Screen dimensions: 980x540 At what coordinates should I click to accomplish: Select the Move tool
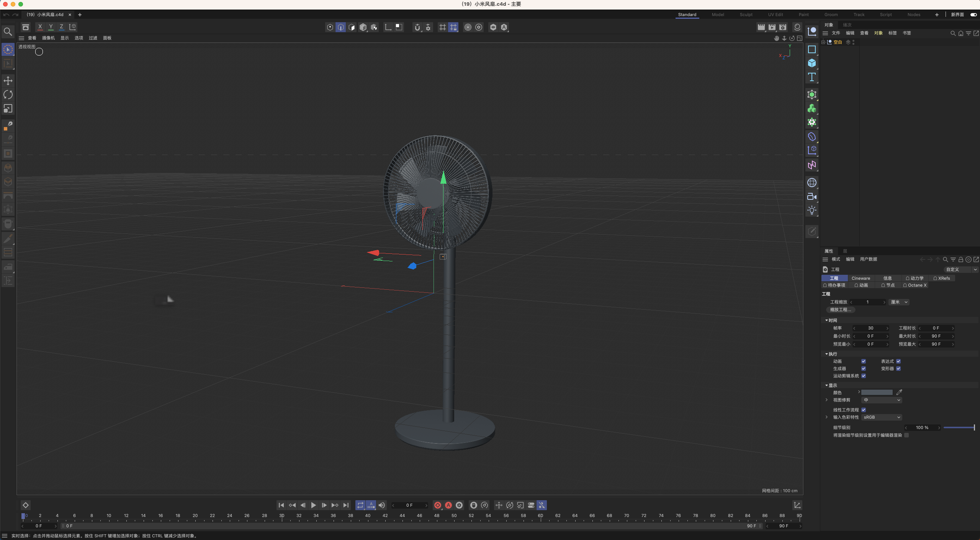8,81
